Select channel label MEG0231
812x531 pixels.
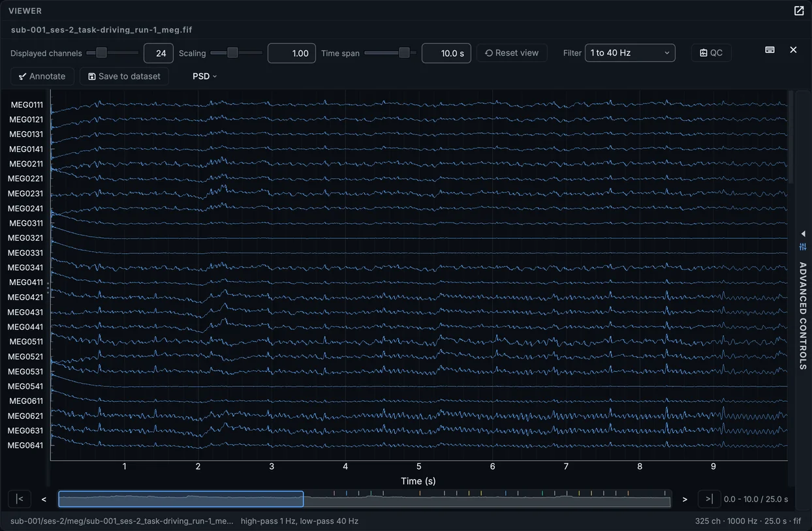[26, 194]
